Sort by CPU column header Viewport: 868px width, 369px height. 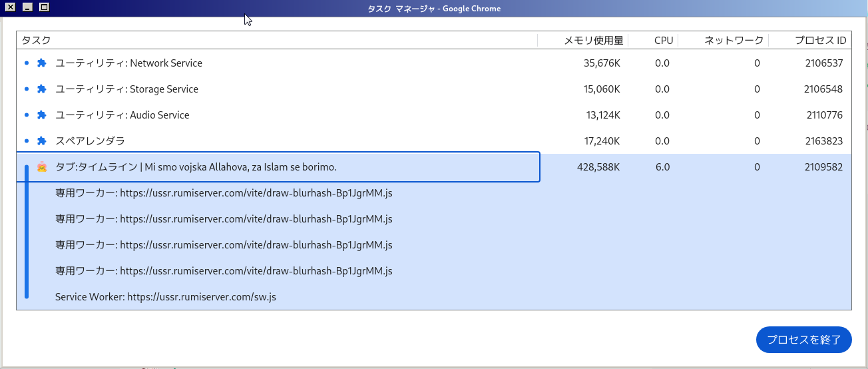(663, 41)
